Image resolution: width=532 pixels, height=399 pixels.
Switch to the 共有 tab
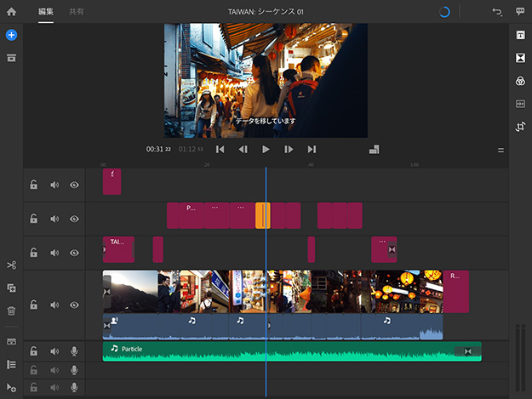pos(76,12)
